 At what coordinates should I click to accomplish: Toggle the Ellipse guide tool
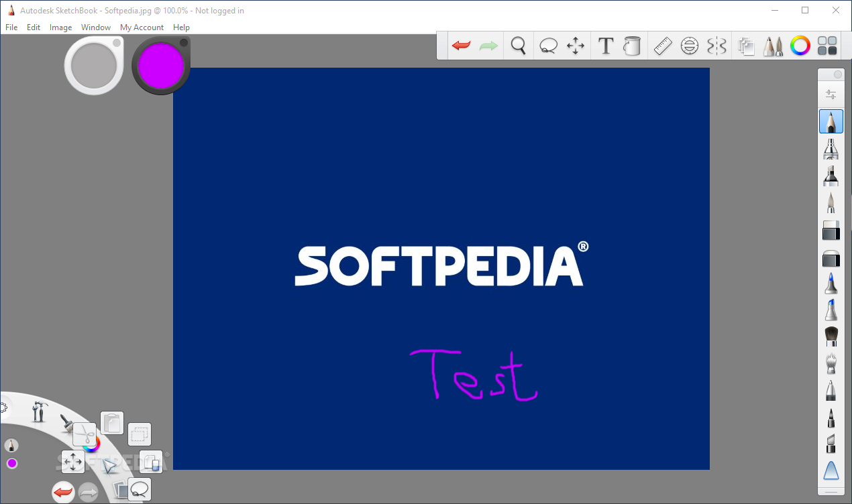pyautogui.click(x=690, y=46)
